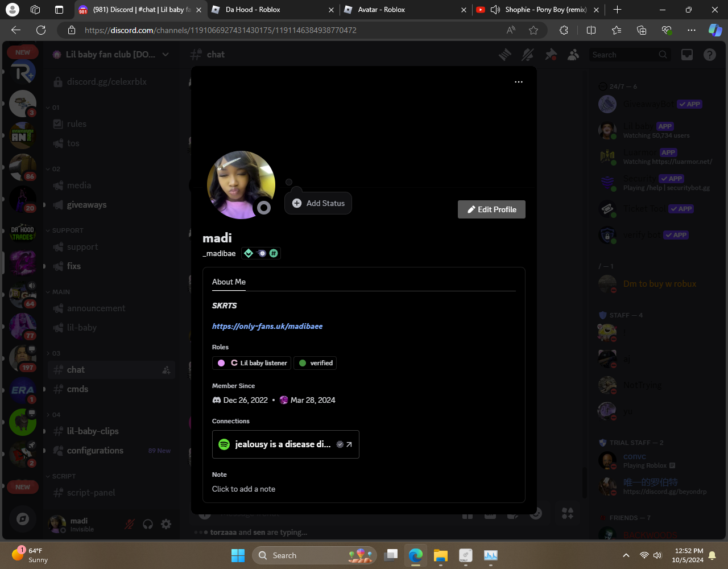This screenshot has height=569, width=728.
Task: Select the verified role tag
Action: coord(315,363)
